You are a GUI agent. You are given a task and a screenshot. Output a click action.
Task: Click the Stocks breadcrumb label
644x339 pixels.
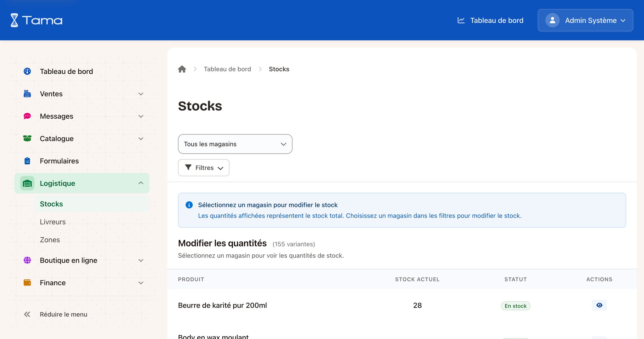click(279, 69)
